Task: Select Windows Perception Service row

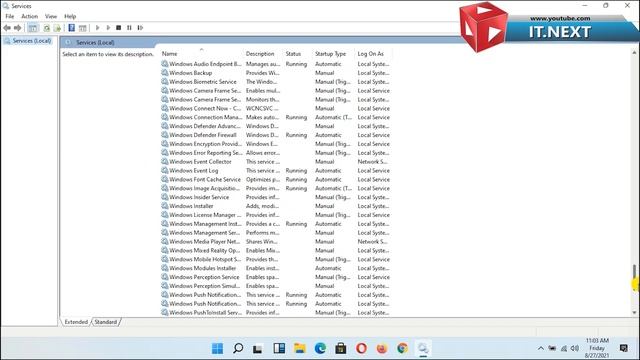Action: pyautogui.click(x=276, y=277)
